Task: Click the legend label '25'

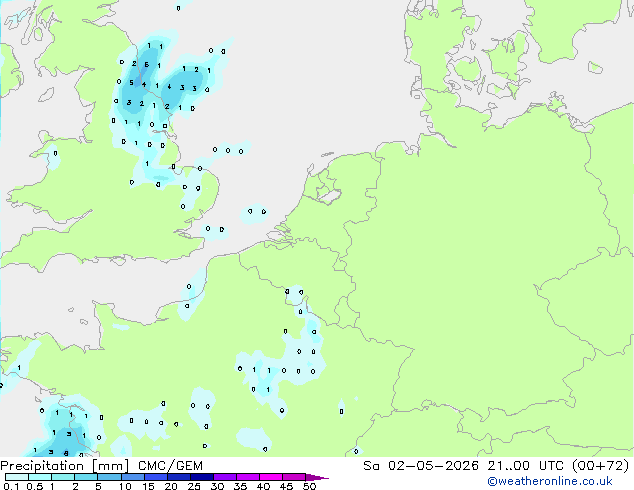Action: [x=194, y=486]
